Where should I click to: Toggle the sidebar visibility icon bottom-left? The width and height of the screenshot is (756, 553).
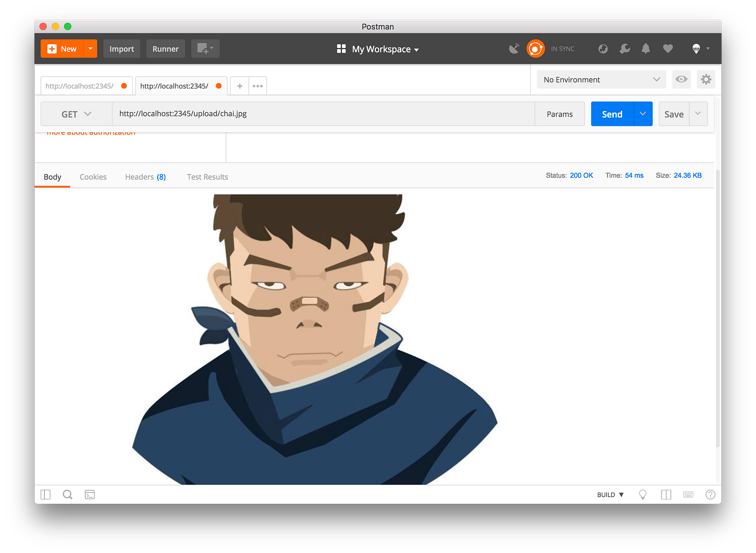coord(45,494)
